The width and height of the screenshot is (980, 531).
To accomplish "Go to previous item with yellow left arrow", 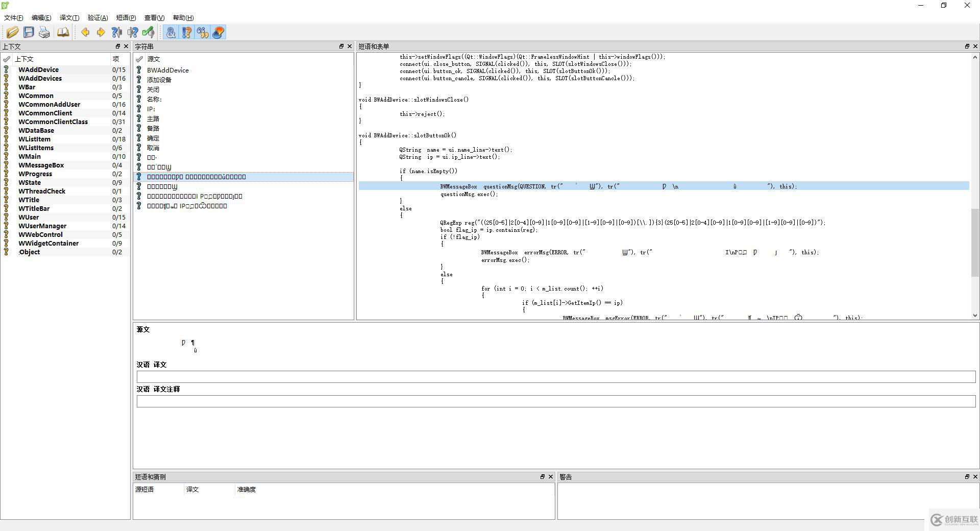I will 85,33.
